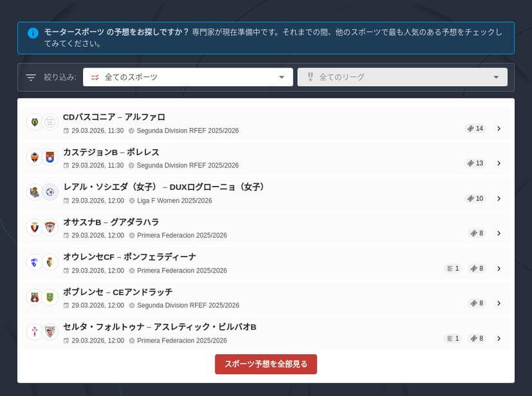Click the セルタ・フォルトゥナ team crest

(x=34, y=332)
